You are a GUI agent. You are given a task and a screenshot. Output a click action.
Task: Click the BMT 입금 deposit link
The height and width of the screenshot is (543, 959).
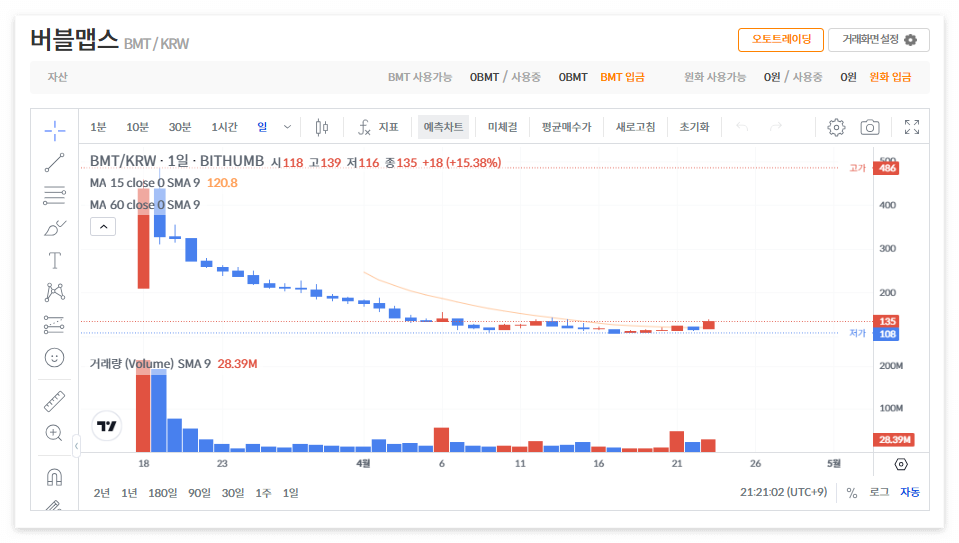click(x=622, y=77)
